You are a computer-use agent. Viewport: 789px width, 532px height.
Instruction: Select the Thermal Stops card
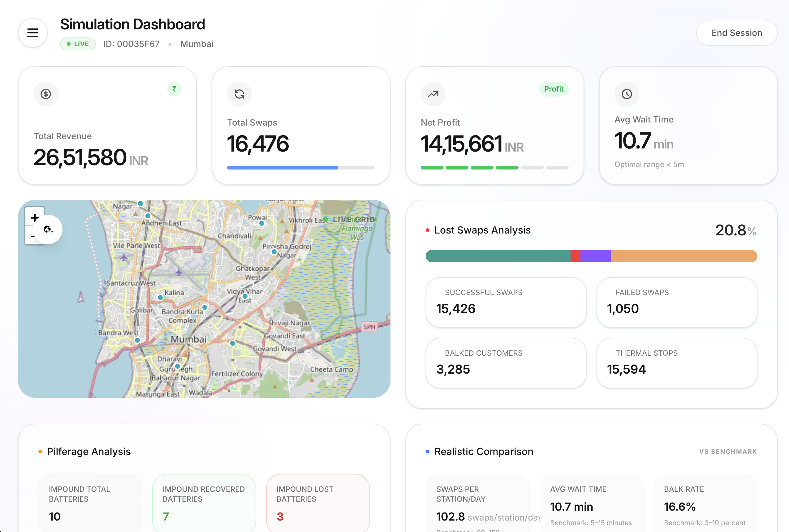click(x=676, y=363)
